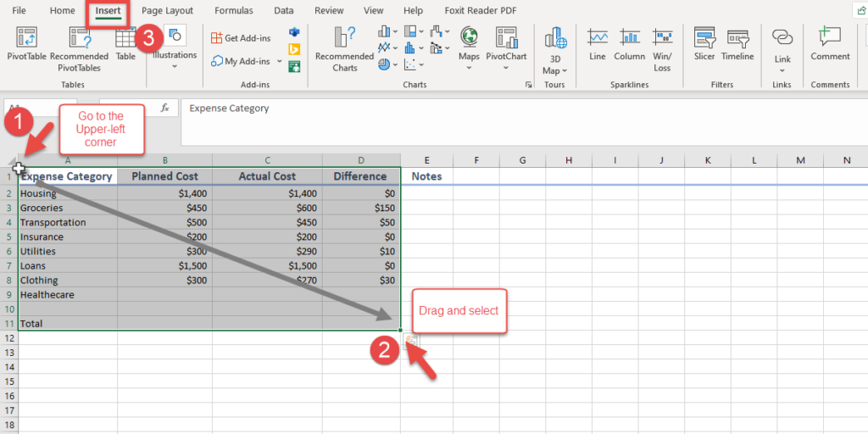Select the Healthcare cell
868x434 pixels.
68,294
